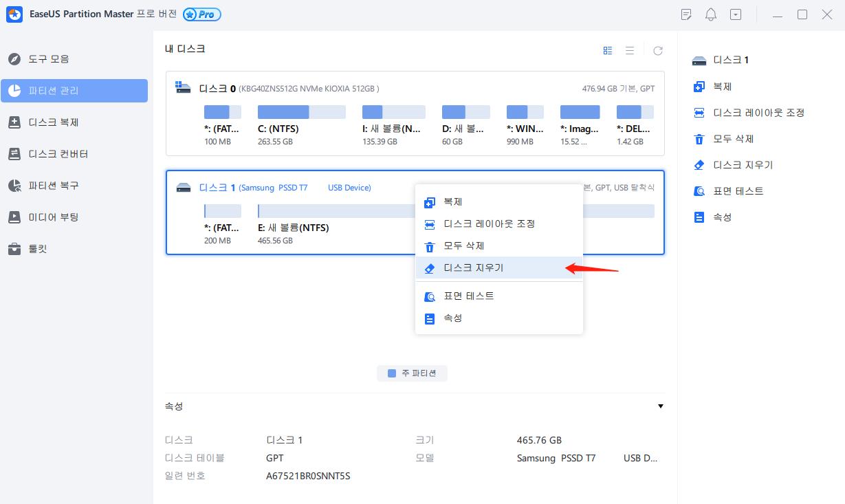Select 파티션 관리 sidebar tab
Image resolution: width=845 pixels, height=504 pixels.
pos(74,91)
